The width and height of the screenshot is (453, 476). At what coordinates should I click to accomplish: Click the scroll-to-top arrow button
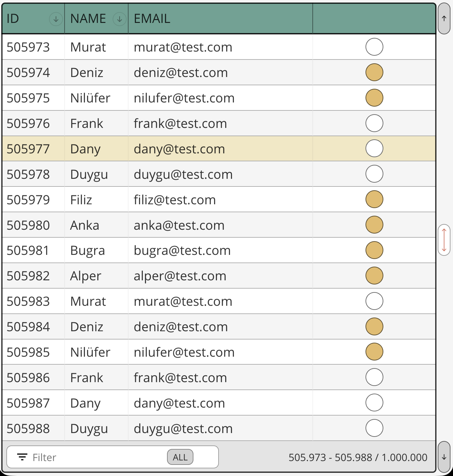pos(444,18)
